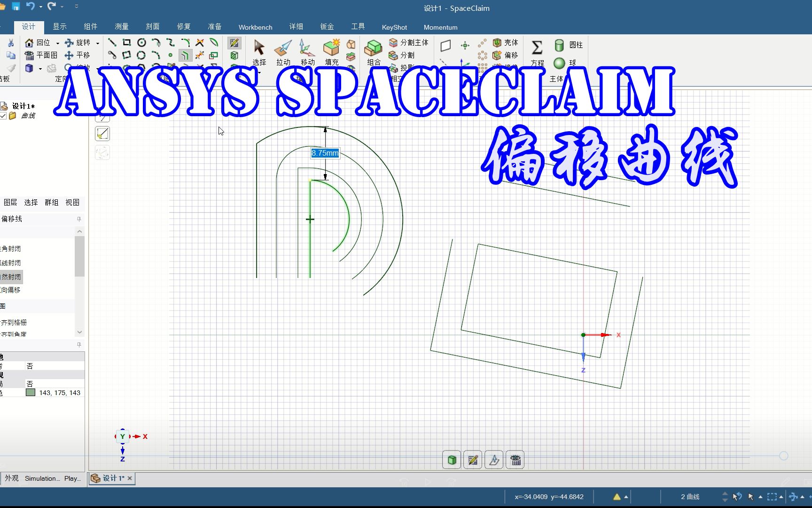Image resolution: width=812 pixels, height=508 pixels.
Task: Select the Point sketch tool
Action: (x=171, y=55)
